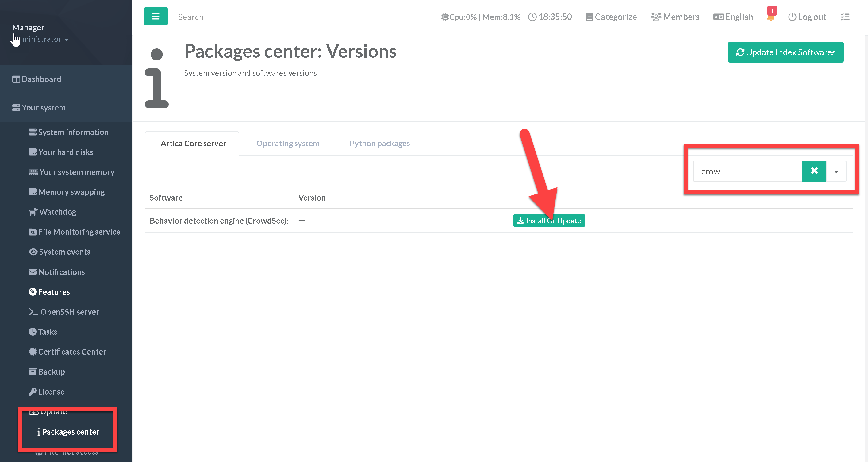
Task: Open Packages center in sidebar
Action: pos(70,432)
